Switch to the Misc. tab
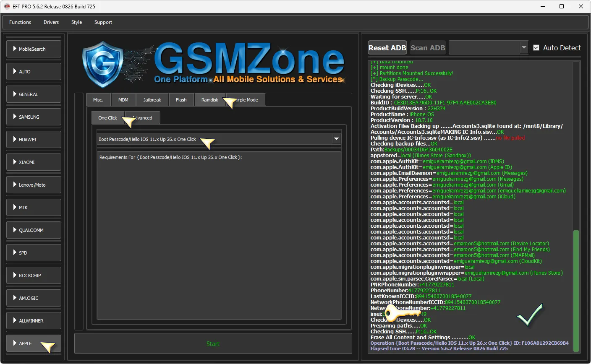The height and width of the screenshot is (364, 591). point(98,100)
